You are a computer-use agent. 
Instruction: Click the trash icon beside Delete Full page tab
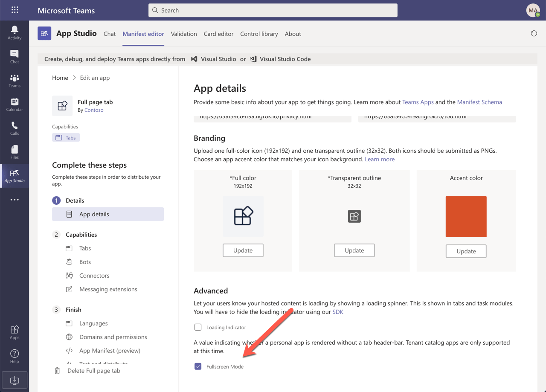57,371
